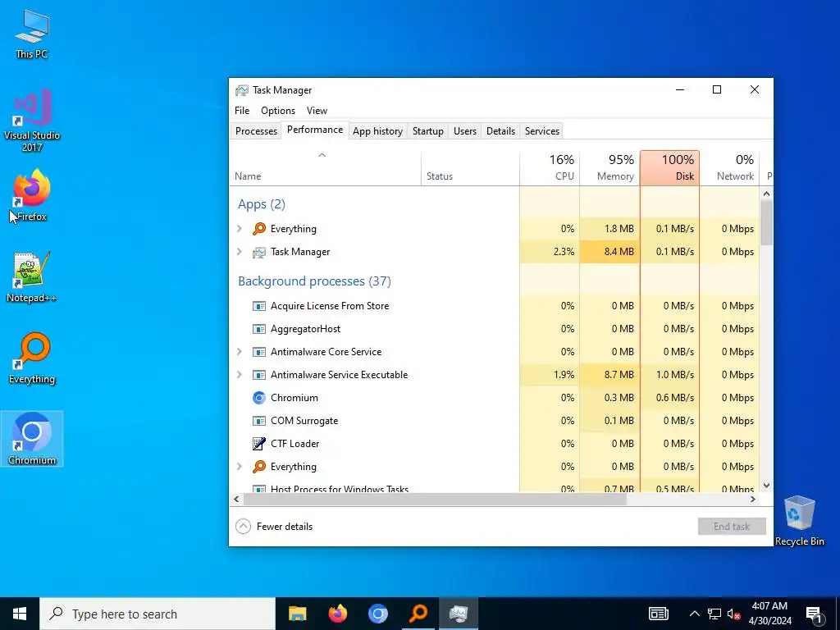Select the Everything desktop shortcut
The height and width of the screenshot is (630, 840).
tap(32, 358)
